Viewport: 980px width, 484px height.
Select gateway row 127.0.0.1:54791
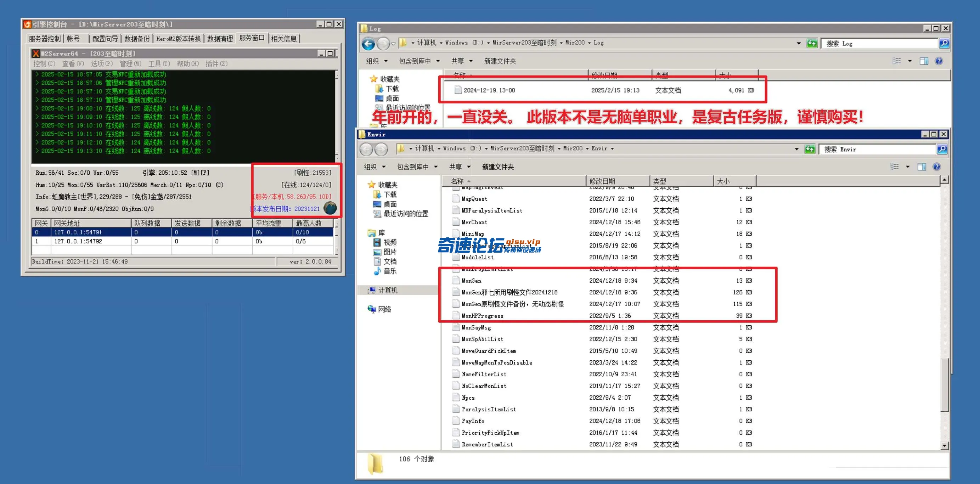click(x=182, y=232)
